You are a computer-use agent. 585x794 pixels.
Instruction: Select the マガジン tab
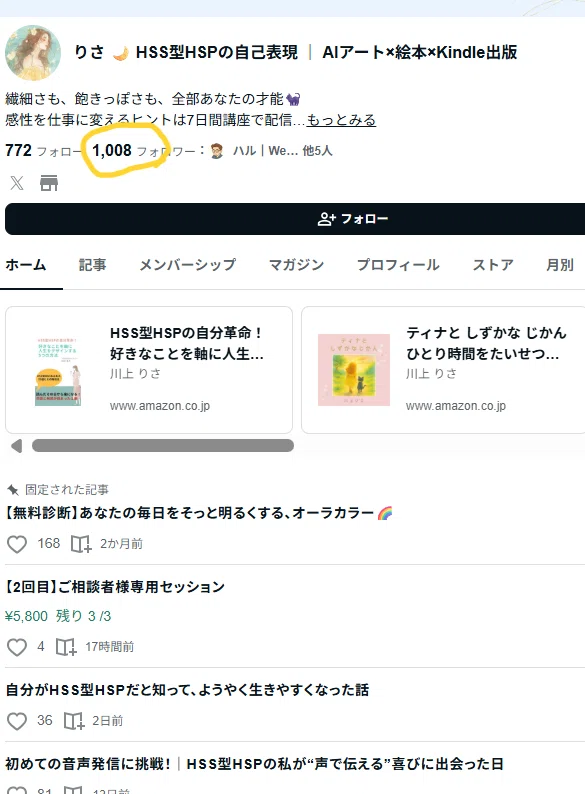click(296, 265)
